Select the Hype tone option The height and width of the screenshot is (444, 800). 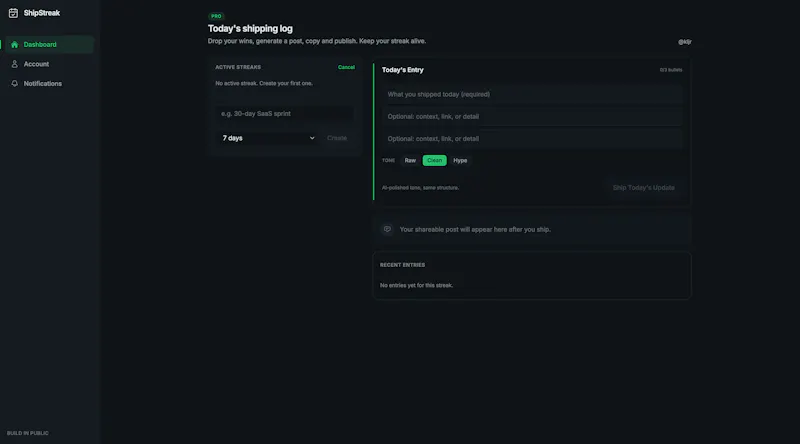[460, 160]
